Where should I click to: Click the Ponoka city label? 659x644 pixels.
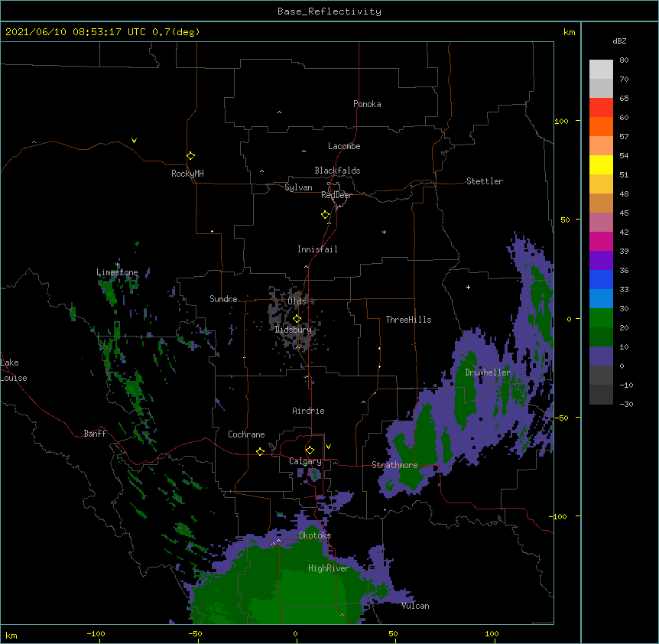(367, 104)
